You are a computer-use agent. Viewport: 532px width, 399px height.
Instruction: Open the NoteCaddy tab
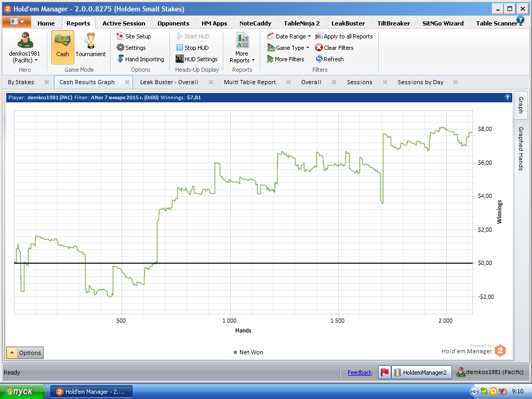click(256, 23)
